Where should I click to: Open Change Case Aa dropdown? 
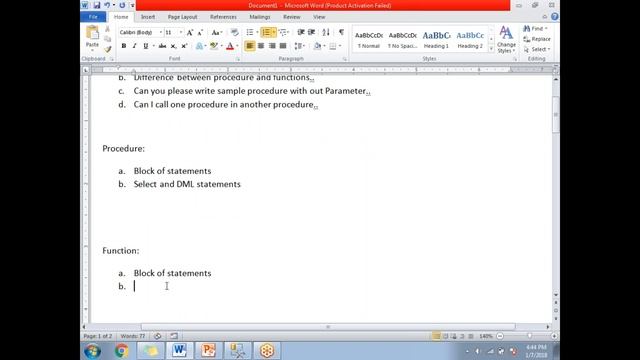click(x=217, y=32)
